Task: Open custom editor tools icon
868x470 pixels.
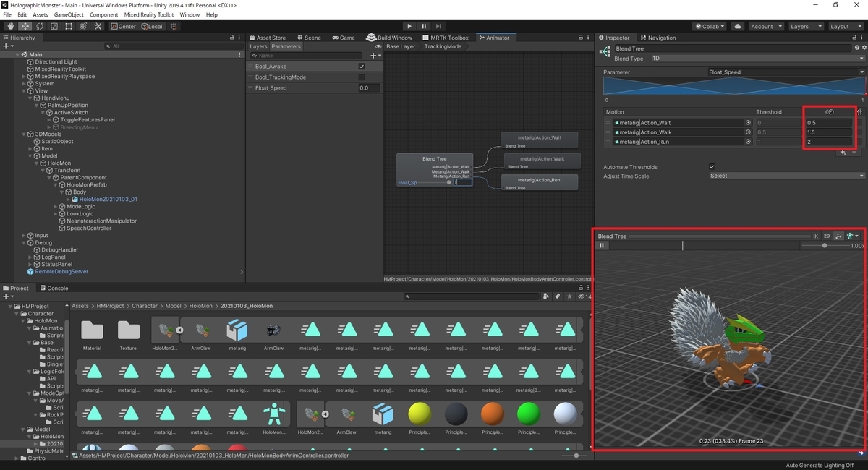Action: (98, 26)
